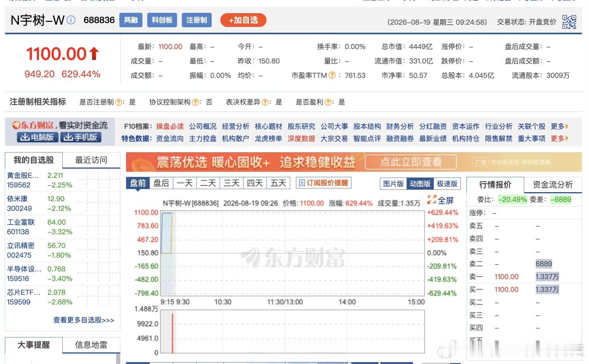Viewport: 589px width, 364px height.
Task: Open 公司概况 link
Action: (x=203, y=126)
